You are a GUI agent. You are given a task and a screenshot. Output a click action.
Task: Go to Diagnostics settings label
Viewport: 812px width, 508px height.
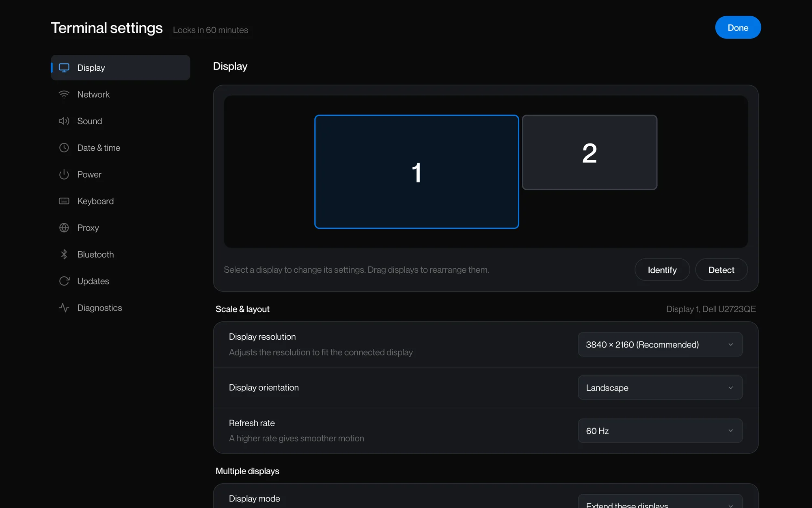point(99,308)
